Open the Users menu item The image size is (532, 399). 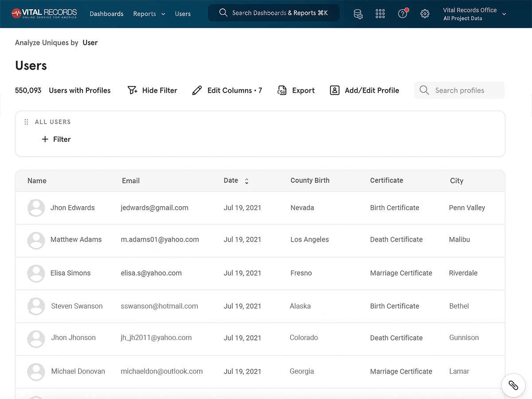point(183,14)
